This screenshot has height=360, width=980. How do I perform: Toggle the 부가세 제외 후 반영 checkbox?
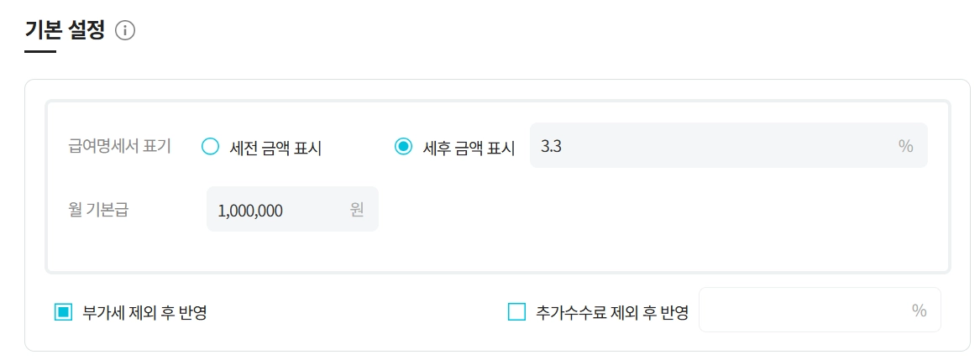[x=64, y=313]
